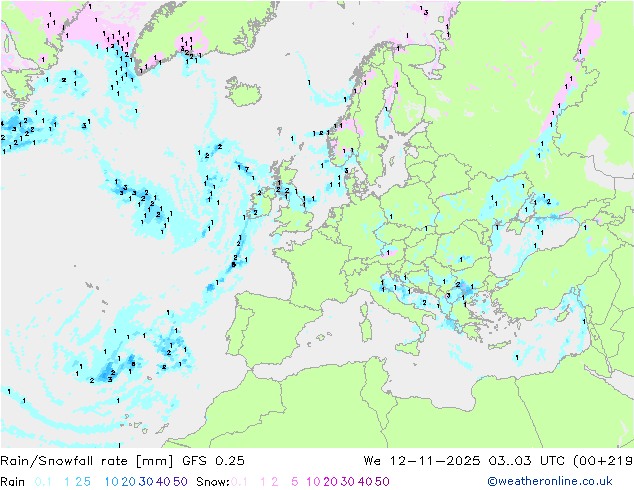Click the island of Sicily
This screenshot has width=634, height=490.
[409, 346]
